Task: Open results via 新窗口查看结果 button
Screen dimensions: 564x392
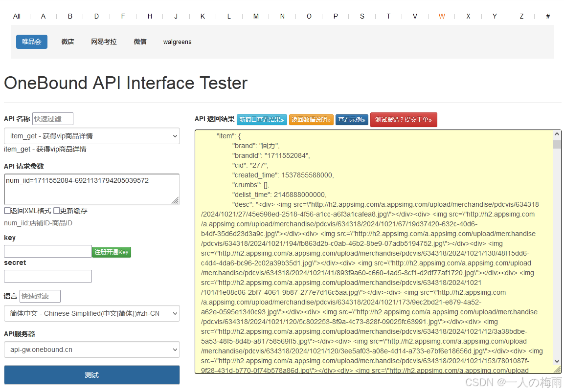Action: click(x=262, y=120)
